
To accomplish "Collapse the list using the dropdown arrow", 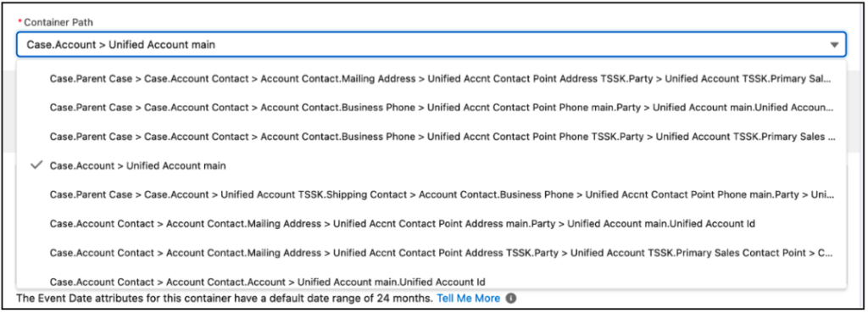I will pyautogui.click(x=834, y=46).
